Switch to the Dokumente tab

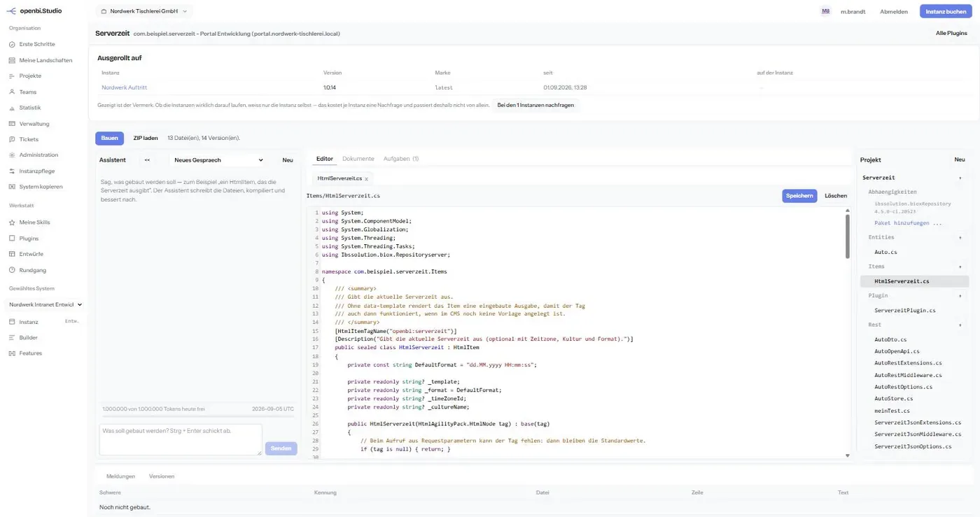pyautogui.click(x=358, y=159)
